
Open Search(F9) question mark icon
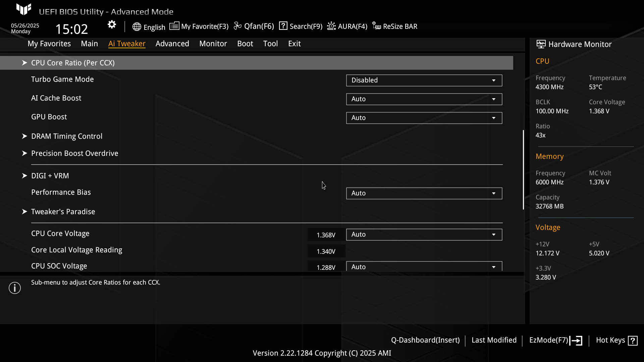(x=283, y=26)
